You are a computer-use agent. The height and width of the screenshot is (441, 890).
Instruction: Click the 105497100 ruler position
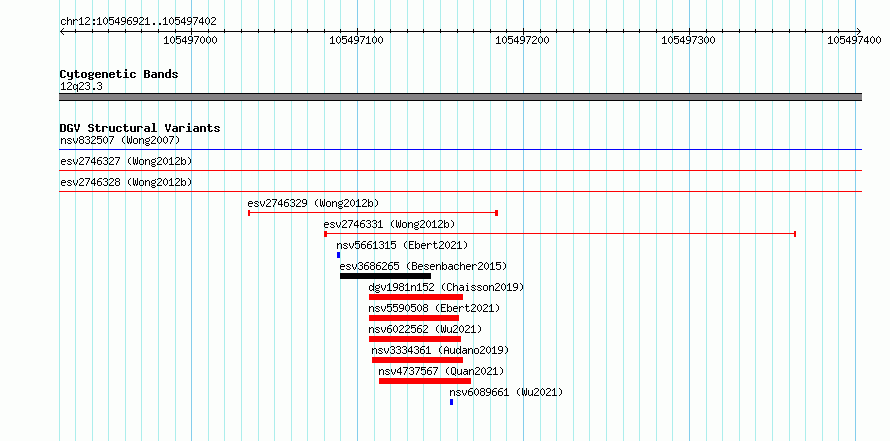pos(356,40)
